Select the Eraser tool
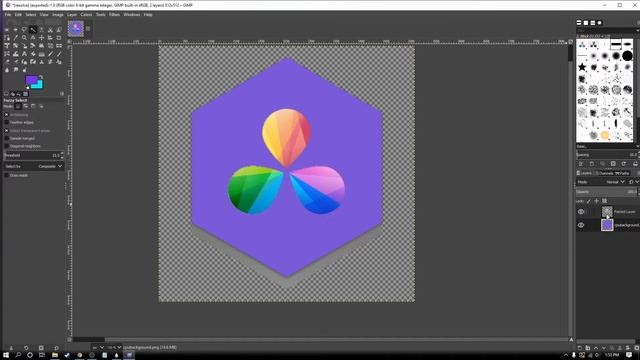Viewport: 640px width, 360px height. (7, 62)
